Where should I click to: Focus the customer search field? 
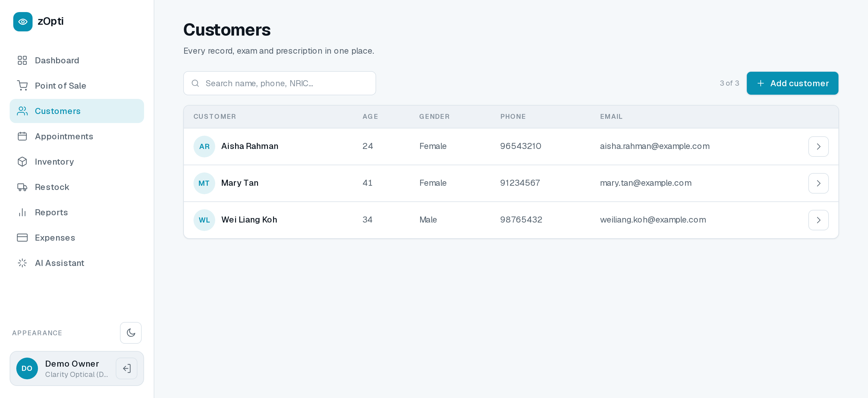coord(279,83)
